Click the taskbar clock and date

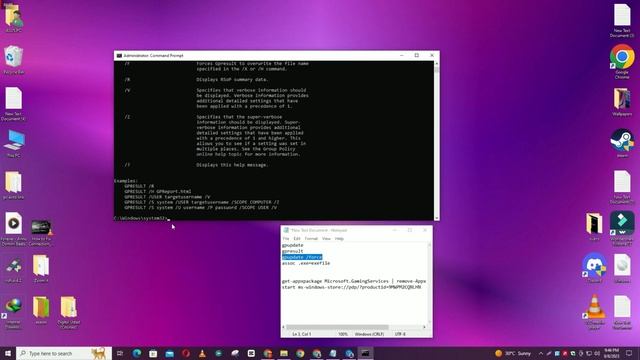pyautogui.click(x=611, y=353)
